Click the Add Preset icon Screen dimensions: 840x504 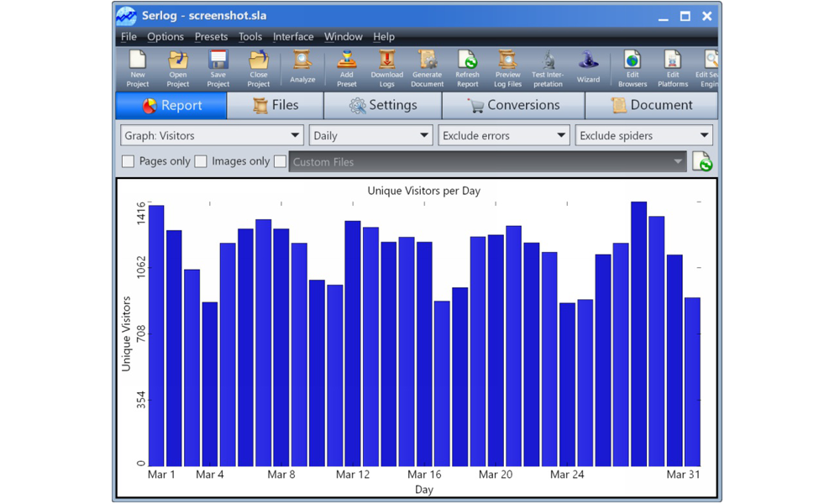[346, 68]
